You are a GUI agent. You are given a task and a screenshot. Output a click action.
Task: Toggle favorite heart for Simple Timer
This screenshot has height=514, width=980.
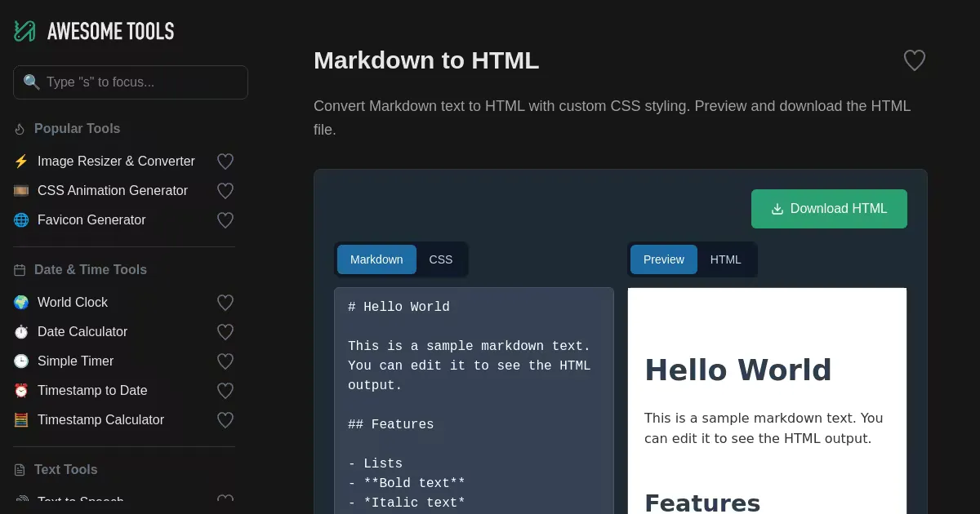225,361
